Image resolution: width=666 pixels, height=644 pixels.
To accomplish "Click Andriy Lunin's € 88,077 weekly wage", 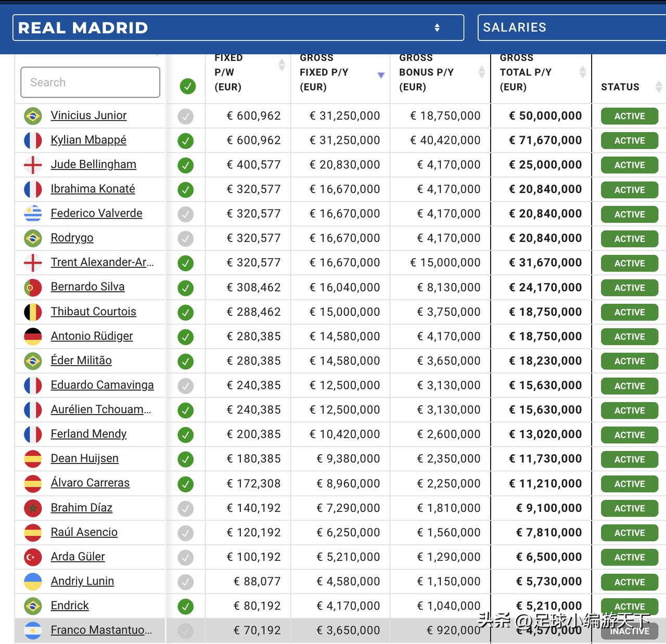I will [257, 582].
